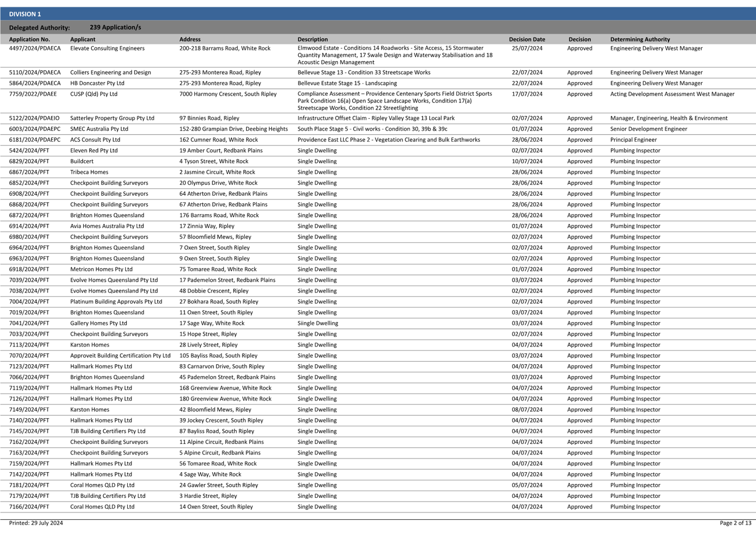The height and width of the screenshot is (534, 756).
Task: Click the misspelled Siingle Dwelling description
Action: click(318, 323)
